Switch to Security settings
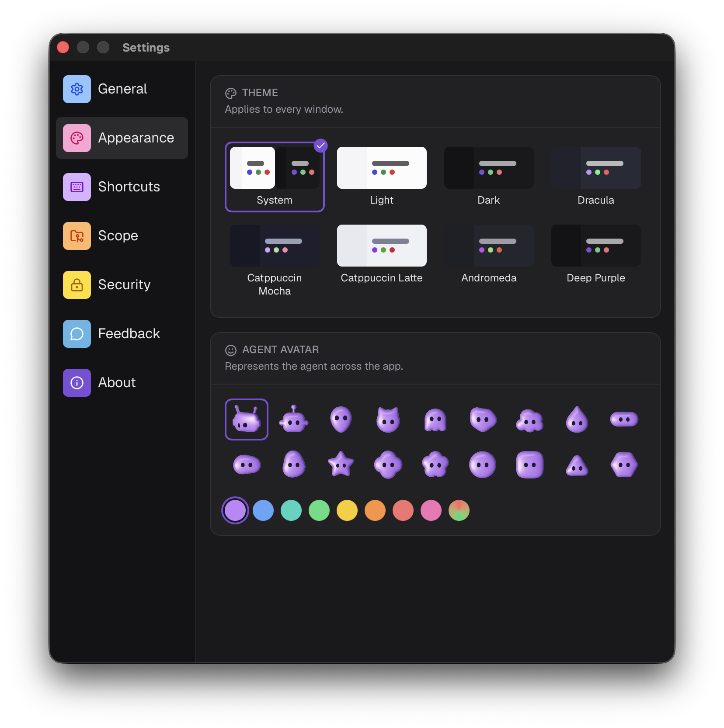The width and height of the screenshot is (724, 728). click(122, 285)
